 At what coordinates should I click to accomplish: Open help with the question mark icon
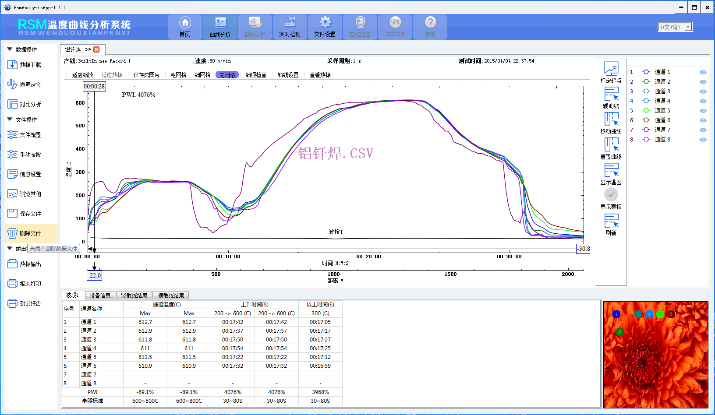tap(431, 25)
